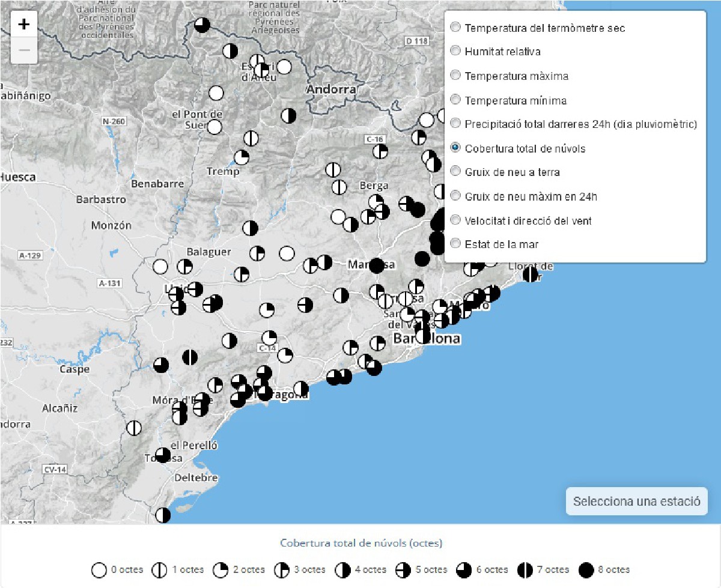This screenshot has height=588, width=721.
Task: Select the station marker at Tortosa
Action: 162,455
